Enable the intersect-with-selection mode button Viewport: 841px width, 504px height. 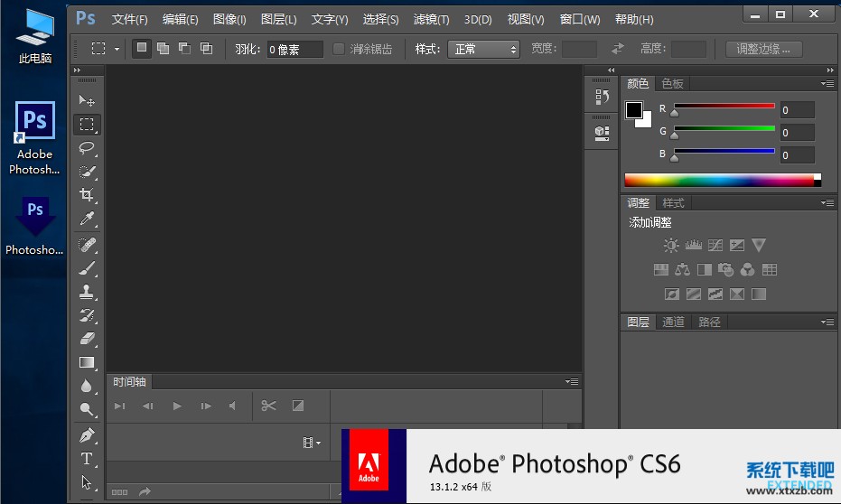tap(206, 49)
